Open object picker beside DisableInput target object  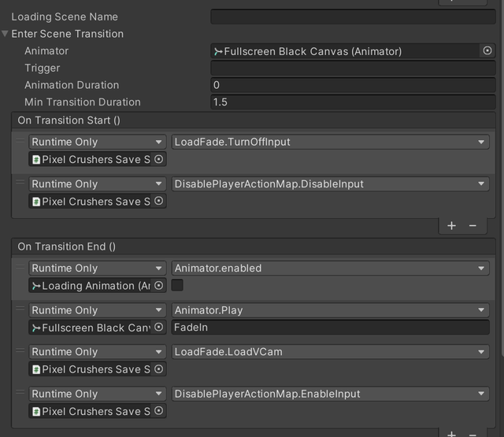(x=158, y=201)
